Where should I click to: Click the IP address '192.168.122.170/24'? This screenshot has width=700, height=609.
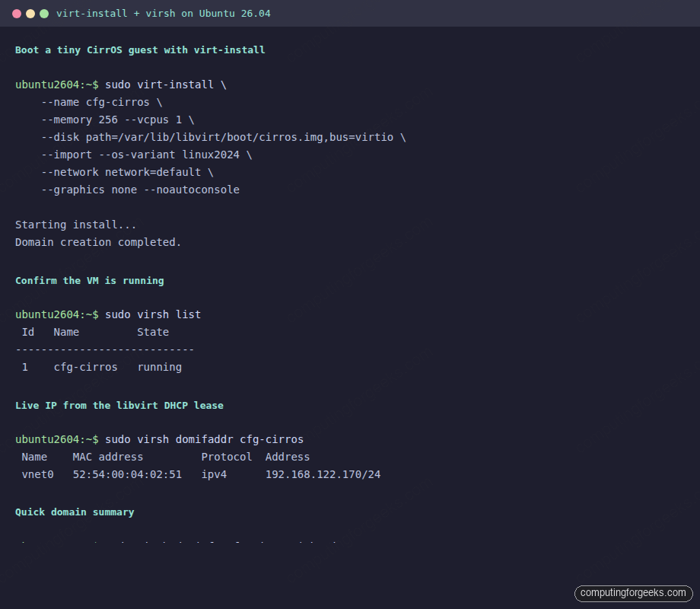(323, 474)
